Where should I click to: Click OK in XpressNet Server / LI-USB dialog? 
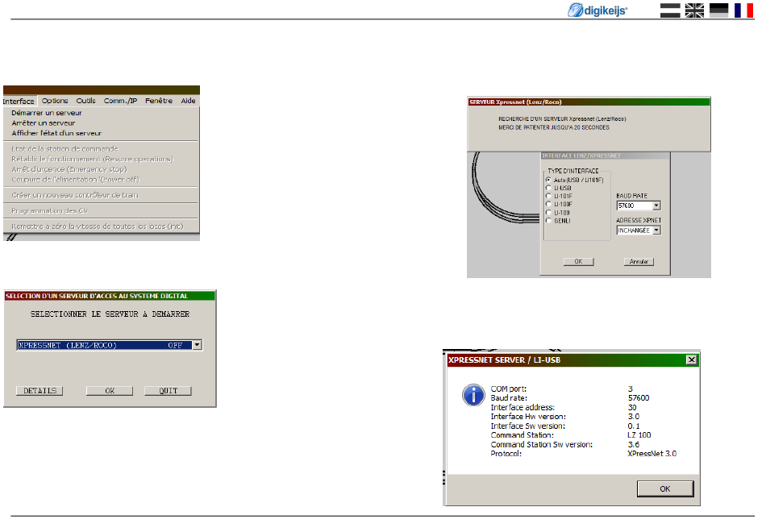[x=665, y=488]
